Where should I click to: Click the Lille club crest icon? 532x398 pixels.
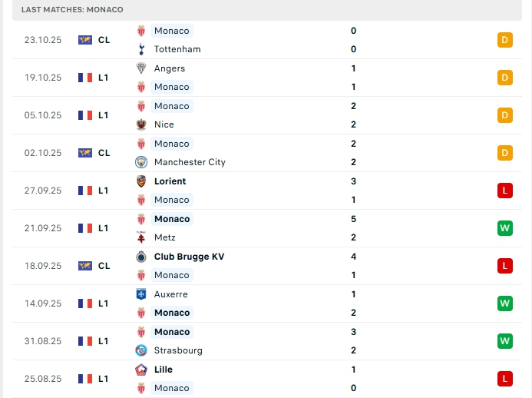(141, 370)
